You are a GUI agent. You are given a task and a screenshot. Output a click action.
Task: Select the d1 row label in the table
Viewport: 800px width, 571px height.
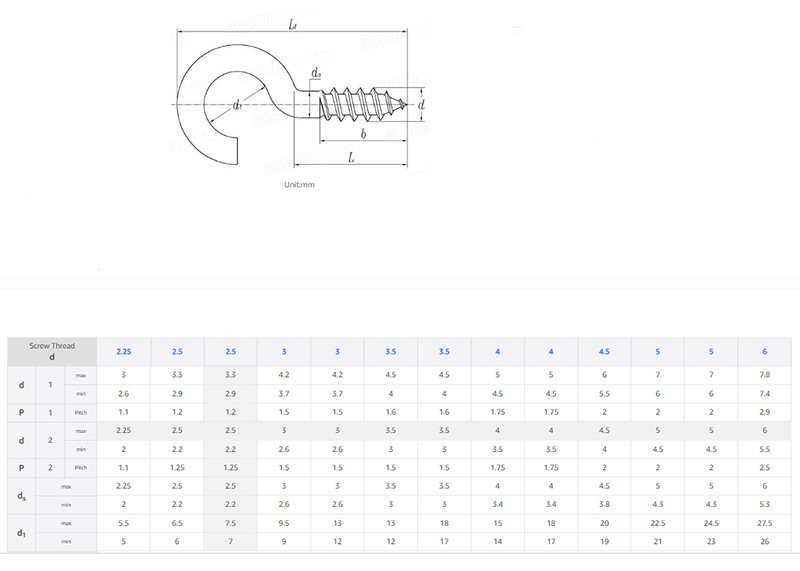click(x=22, y=532)
